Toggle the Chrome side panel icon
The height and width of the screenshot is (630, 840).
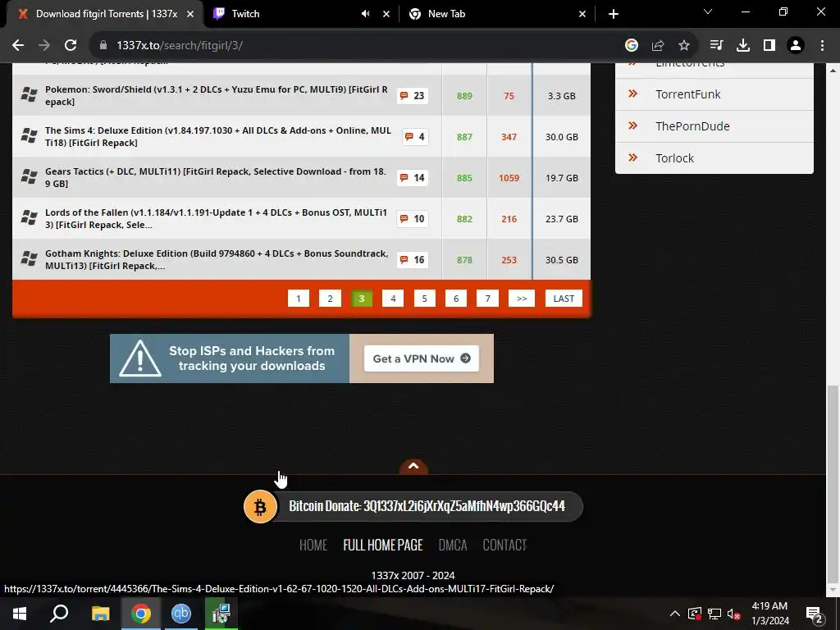pos(769,46)
